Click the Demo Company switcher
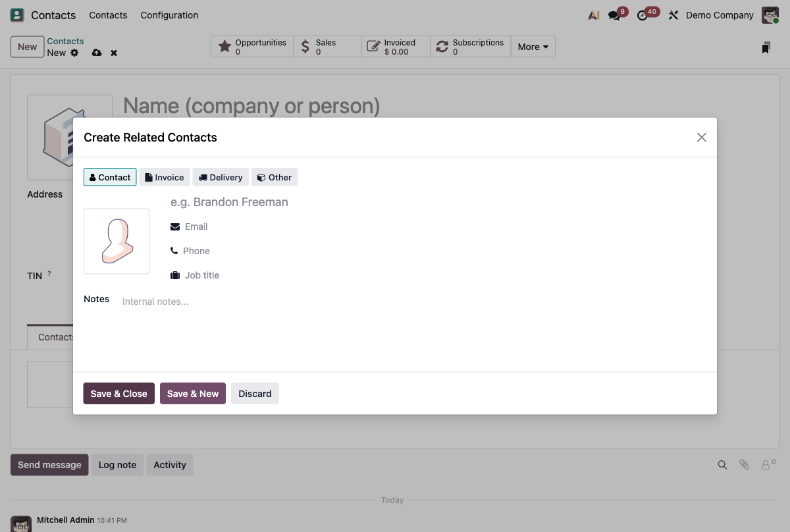The width and height of the screenshot is (790, 532). point(720,15)
